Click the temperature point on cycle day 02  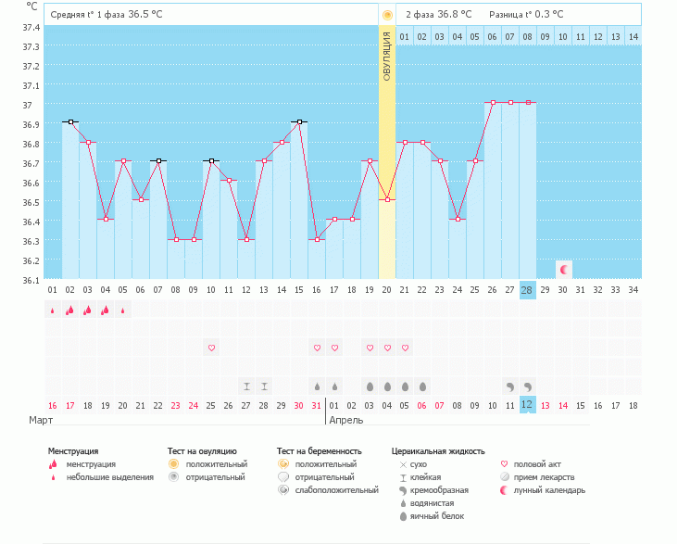pos(70,122)
